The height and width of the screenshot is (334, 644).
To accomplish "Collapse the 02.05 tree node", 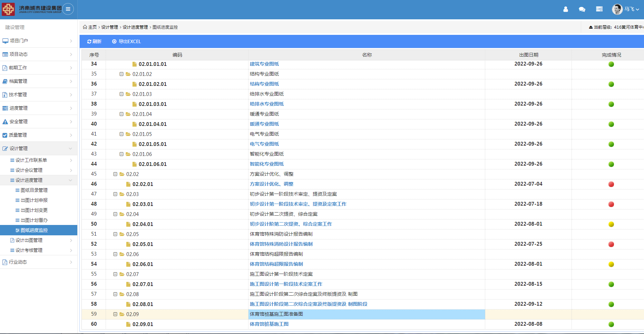I will (x=115, y=234).
